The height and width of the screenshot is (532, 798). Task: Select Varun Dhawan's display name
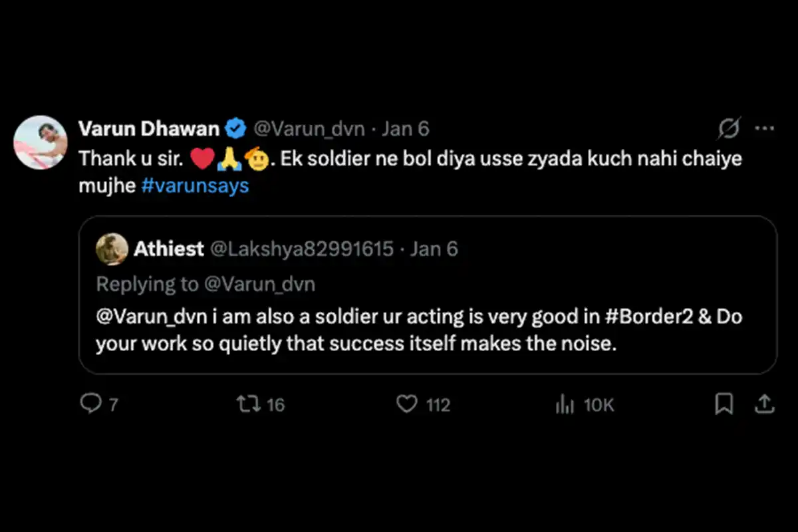coord(149,128)
